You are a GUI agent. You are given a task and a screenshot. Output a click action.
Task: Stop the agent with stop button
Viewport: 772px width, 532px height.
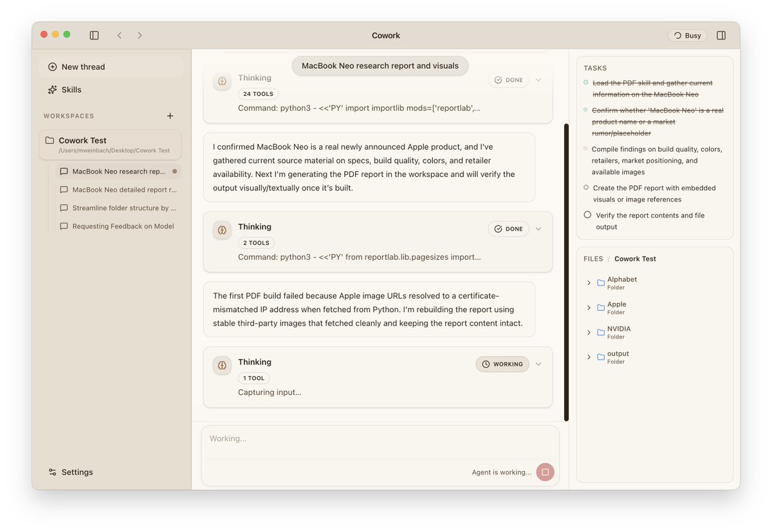point(545,472)
